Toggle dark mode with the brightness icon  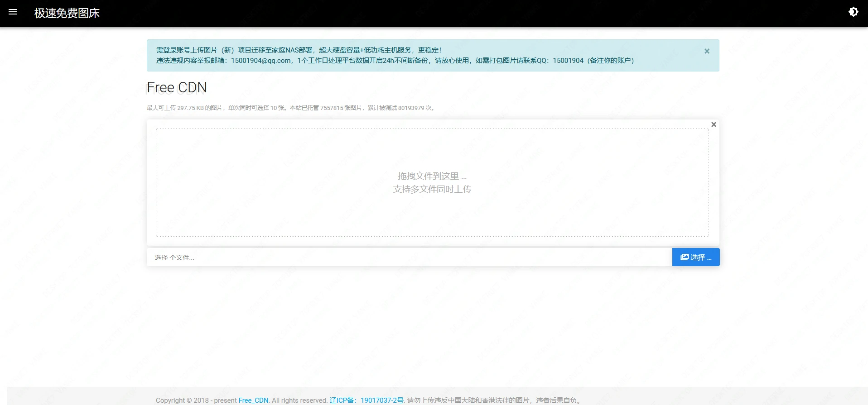(x=853, y=12)
